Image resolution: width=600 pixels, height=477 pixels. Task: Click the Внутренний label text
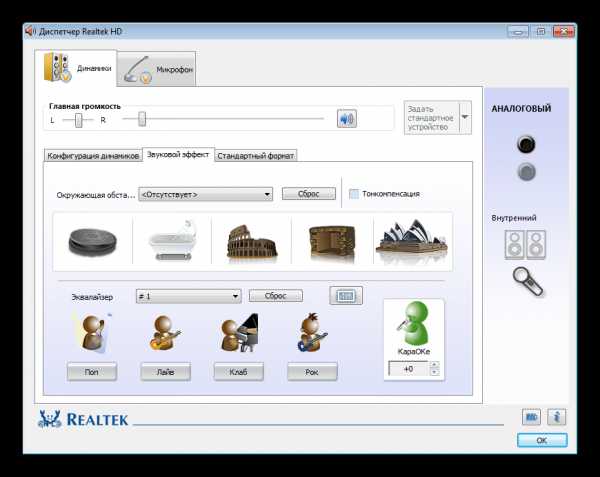coord(514,218)
